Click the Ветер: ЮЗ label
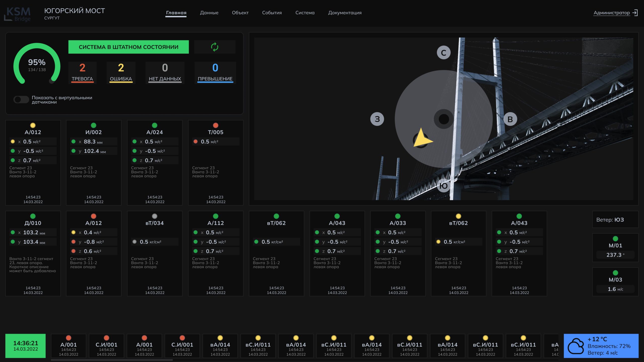The width and height of the screenshot is (644, 362). (x=610, y=220)
